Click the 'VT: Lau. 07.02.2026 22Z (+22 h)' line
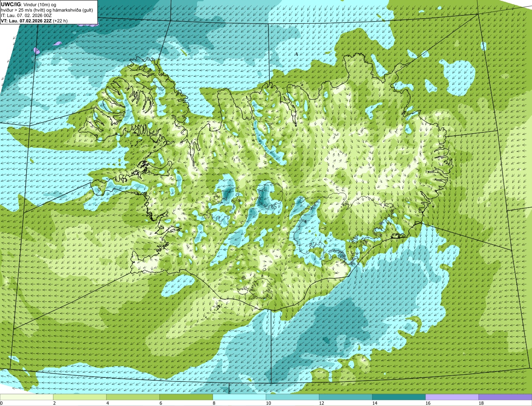 tap(34, 20)
